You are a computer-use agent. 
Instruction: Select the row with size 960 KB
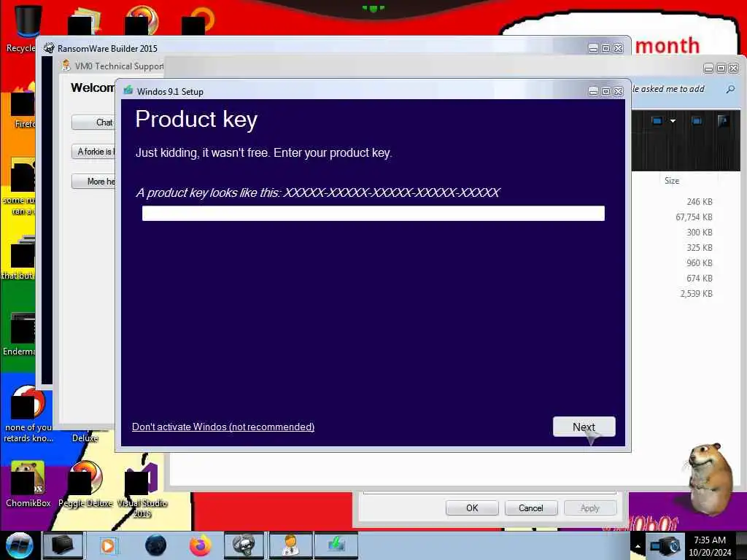[x=699, y=262]
